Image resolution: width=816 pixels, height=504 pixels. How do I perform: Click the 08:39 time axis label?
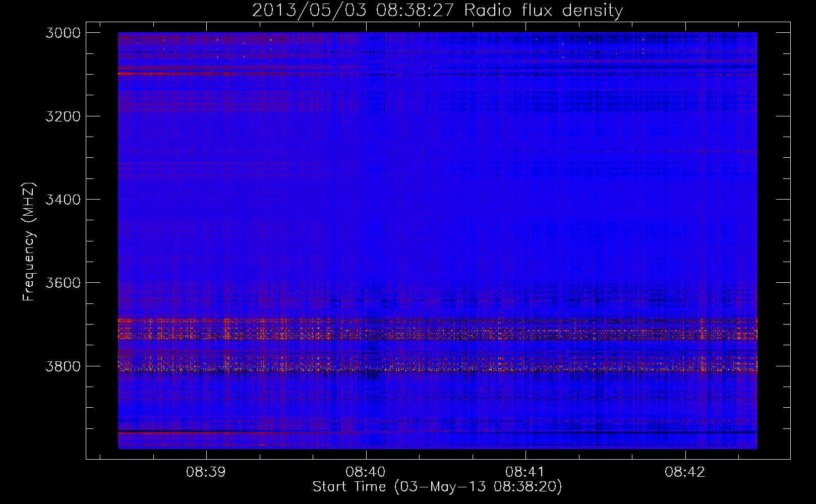[x=206, y=472]
